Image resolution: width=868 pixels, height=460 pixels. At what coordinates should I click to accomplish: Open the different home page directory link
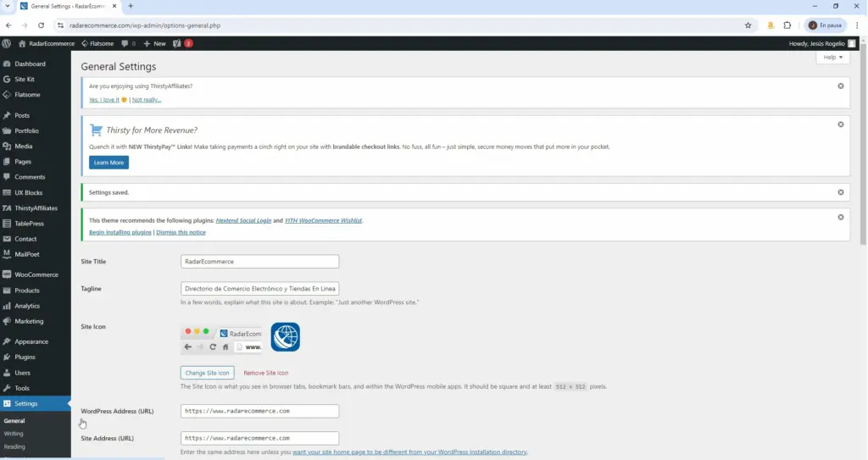[x=409, y=452]
